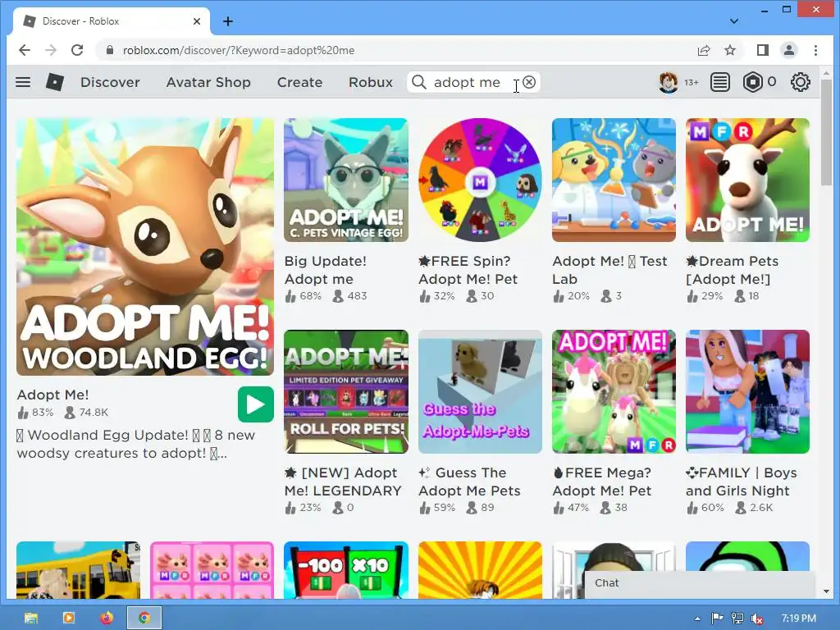Open the pink MFR pets grid thumbnail
The width and height of the screenshot is (840, 630).
(x=212, y=570)
